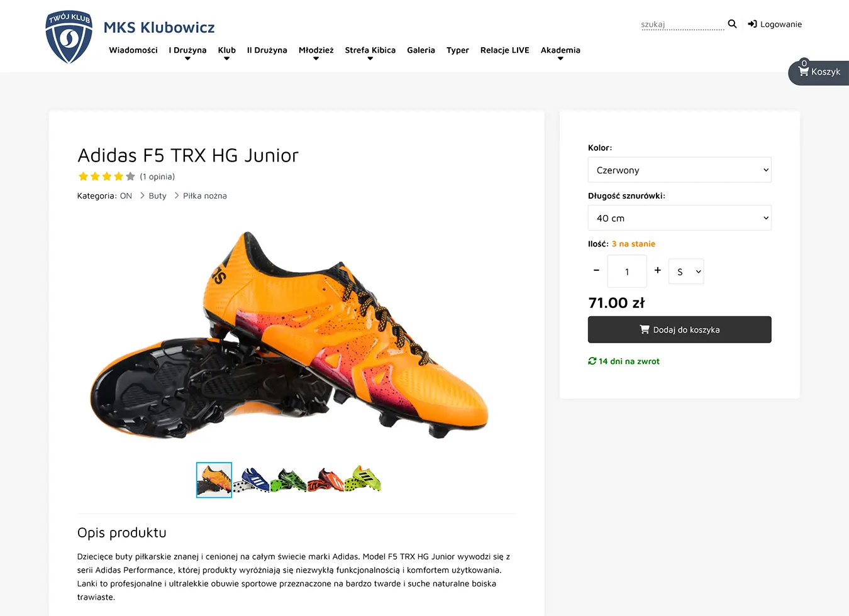
Task: Select the red-orange shoe thumbnail
Action: (x=325, y=480)
